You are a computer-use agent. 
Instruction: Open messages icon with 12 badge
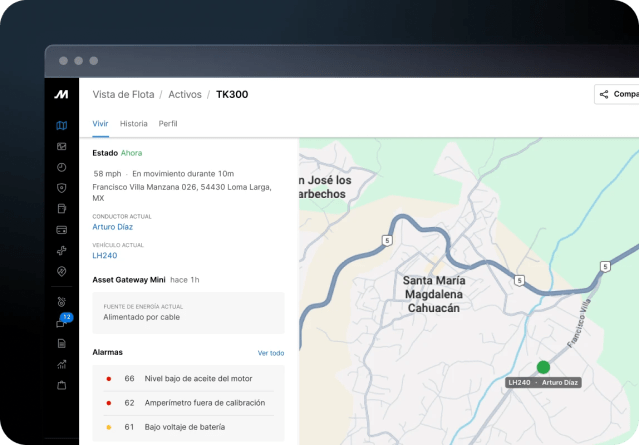tap(63, 321)
